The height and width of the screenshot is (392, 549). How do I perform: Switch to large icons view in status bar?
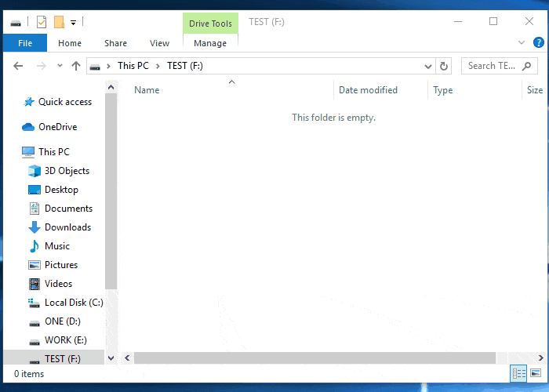(x=536, y=374)
